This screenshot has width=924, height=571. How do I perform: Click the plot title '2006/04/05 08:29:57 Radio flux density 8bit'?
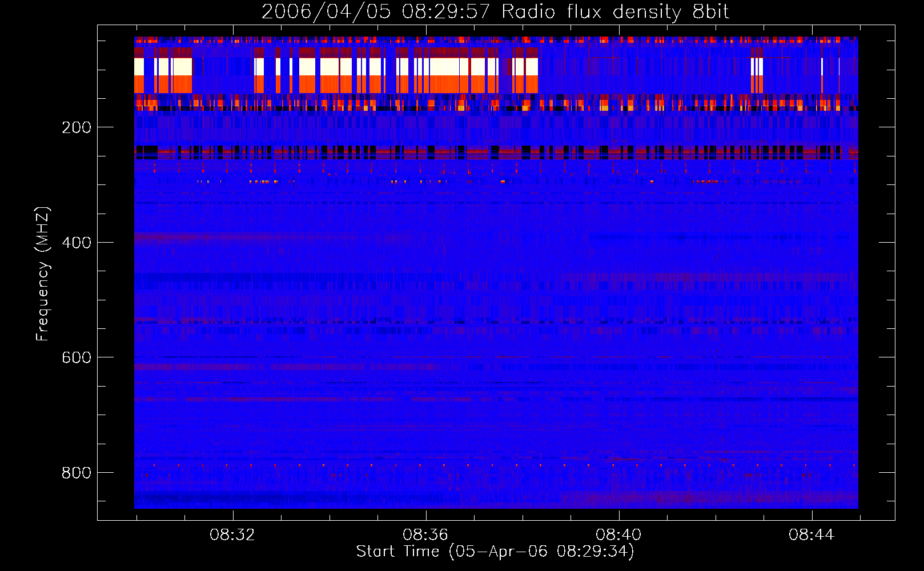click(x=495, y=11)
